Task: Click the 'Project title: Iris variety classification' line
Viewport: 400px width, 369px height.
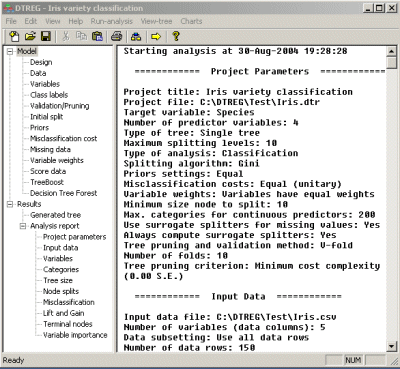Action: pyautogui.click(x=238, y=92)
